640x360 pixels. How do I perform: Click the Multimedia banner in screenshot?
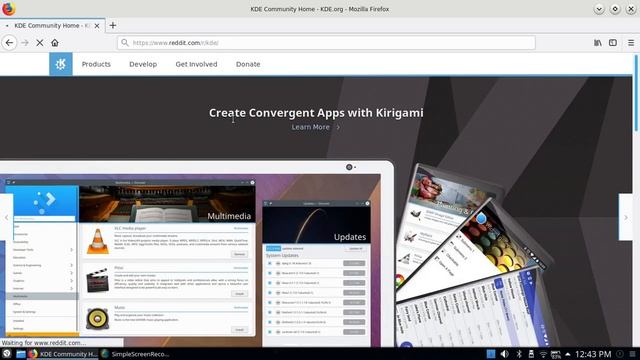point(167,204)
